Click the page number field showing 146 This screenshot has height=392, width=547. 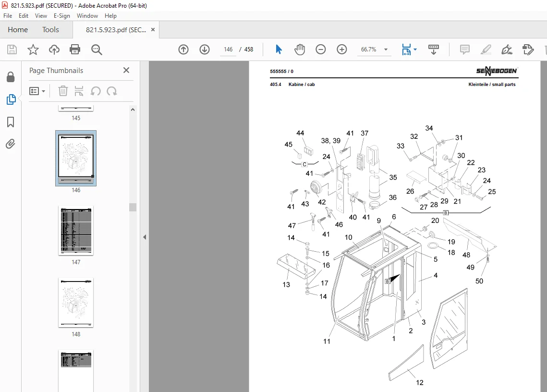pos(228,49)
